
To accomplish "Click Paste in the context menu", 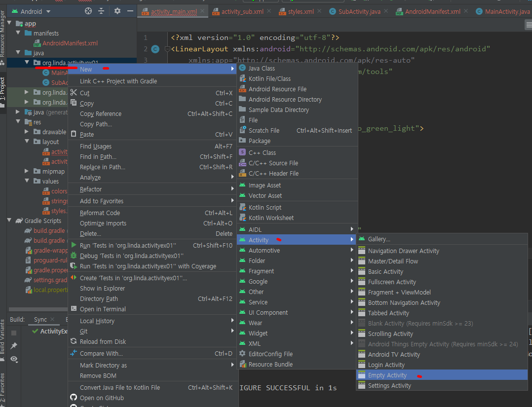I will [x=152, y=134].
